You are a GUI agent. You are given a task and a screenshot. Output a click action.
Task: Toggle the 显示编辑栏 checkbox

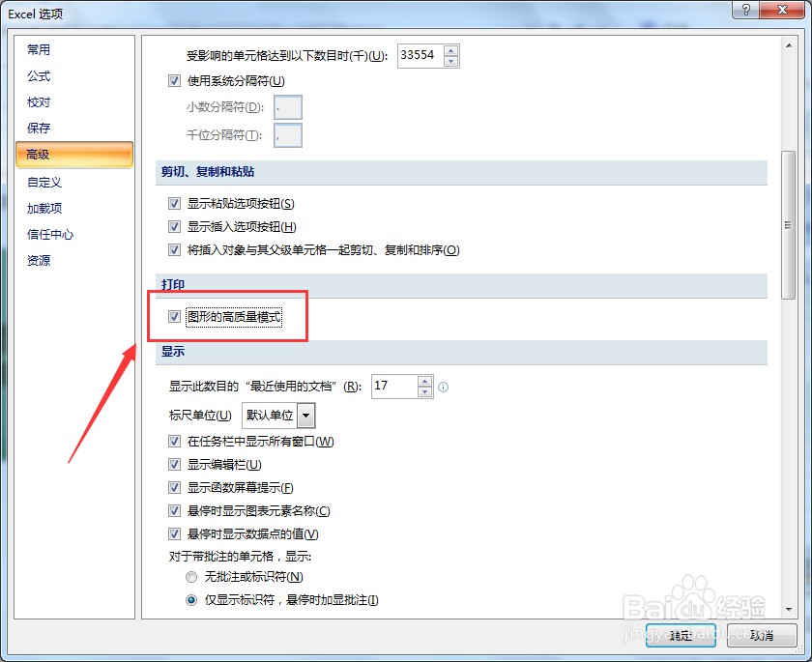tap(175, 464)
